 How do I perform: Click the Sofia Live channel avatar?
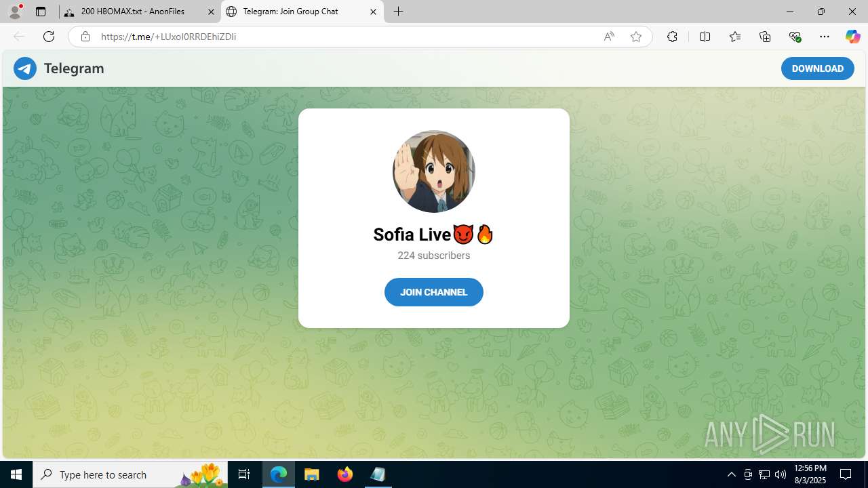pos(434,171)
